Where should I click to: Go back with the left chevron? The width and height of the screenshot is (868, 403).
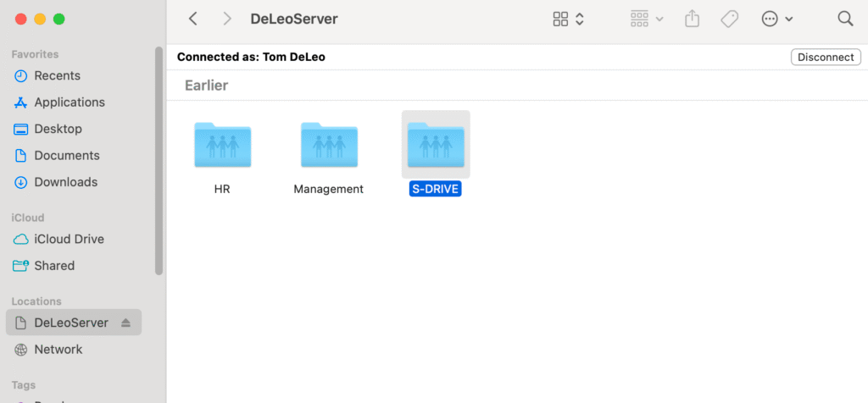click(192, 19)
